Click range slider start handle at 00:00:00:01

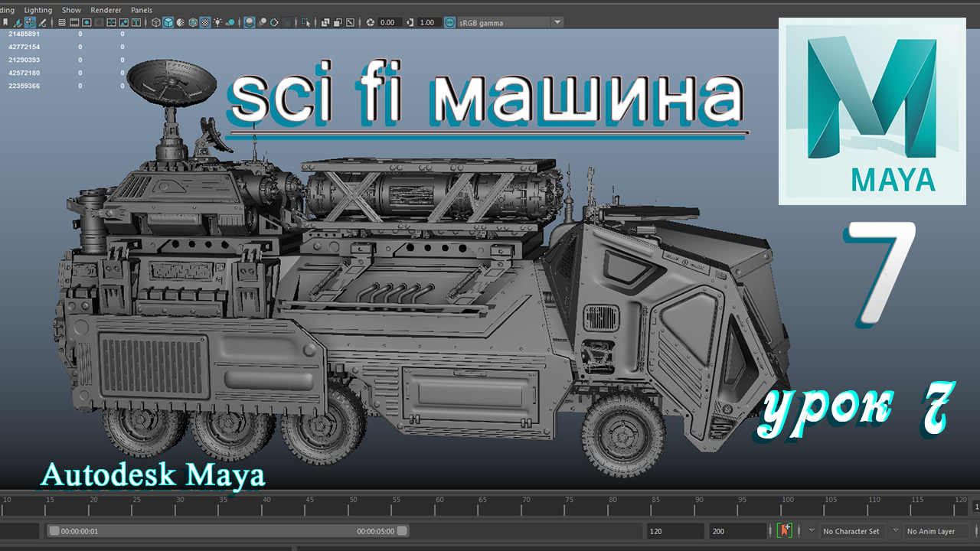click(54, 530)
